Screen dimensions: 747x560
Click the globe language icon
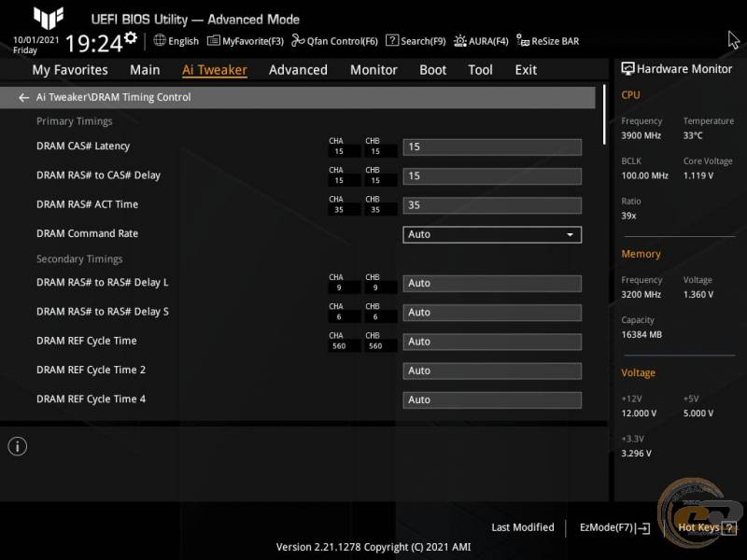coord(160,40)
